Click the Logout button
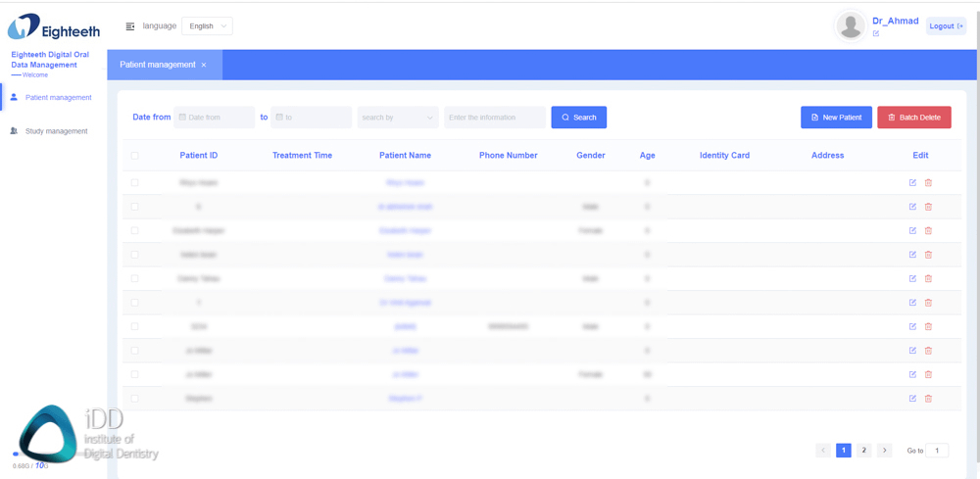This screenshot has height=479, width=980. tap(946, 26)
